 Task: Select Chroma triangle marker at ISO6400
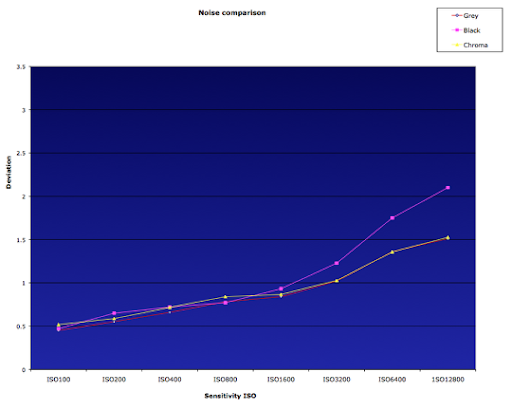pyautogui.click(x=392, y=252)
